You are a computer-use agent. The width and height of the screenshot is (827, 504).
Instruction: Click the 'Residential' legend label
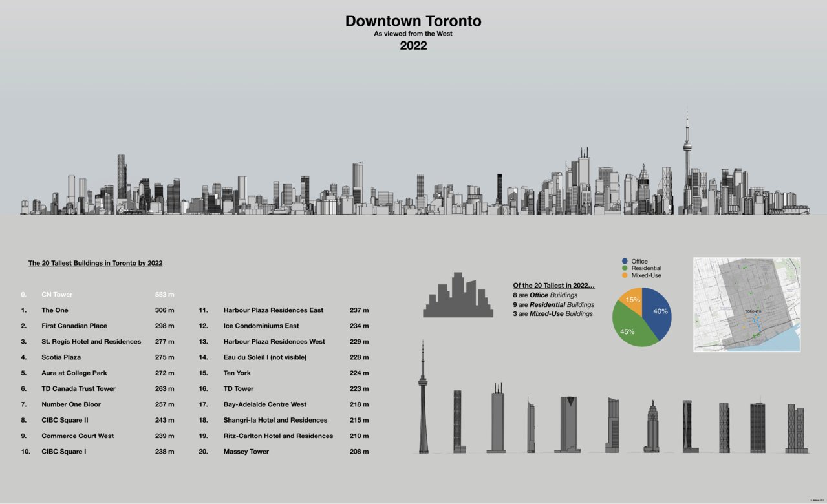pyautogui.click(x=647, y=268)
